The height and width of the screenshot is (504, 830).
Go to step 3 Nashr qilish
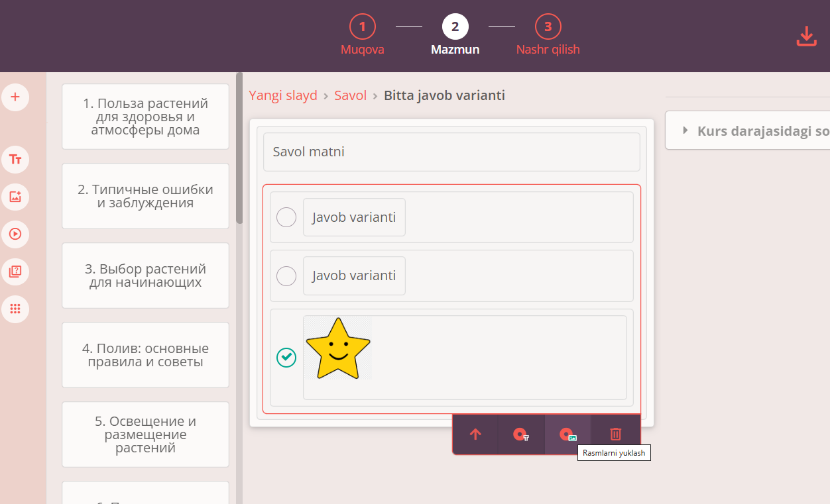pos(548,36)
